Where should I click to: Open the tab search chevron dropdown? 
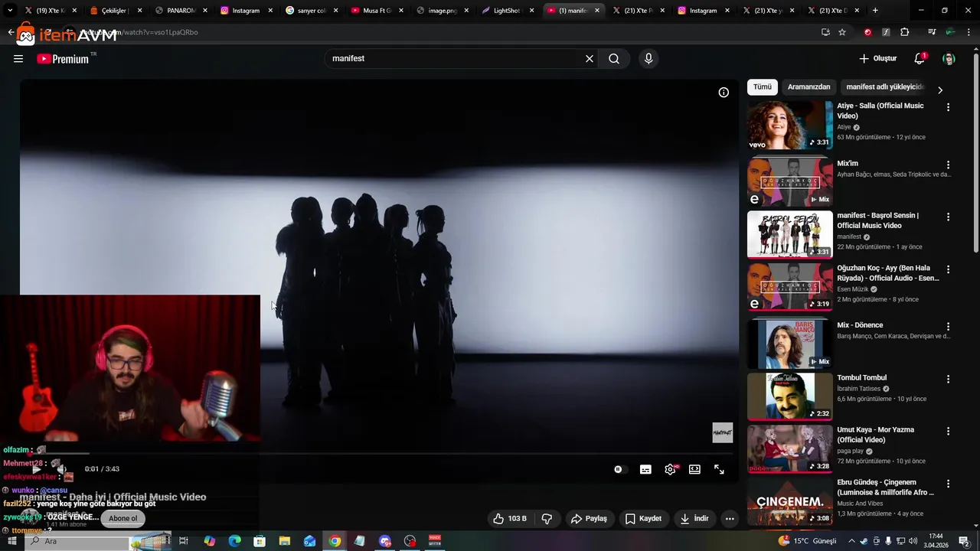coord(10,11)
